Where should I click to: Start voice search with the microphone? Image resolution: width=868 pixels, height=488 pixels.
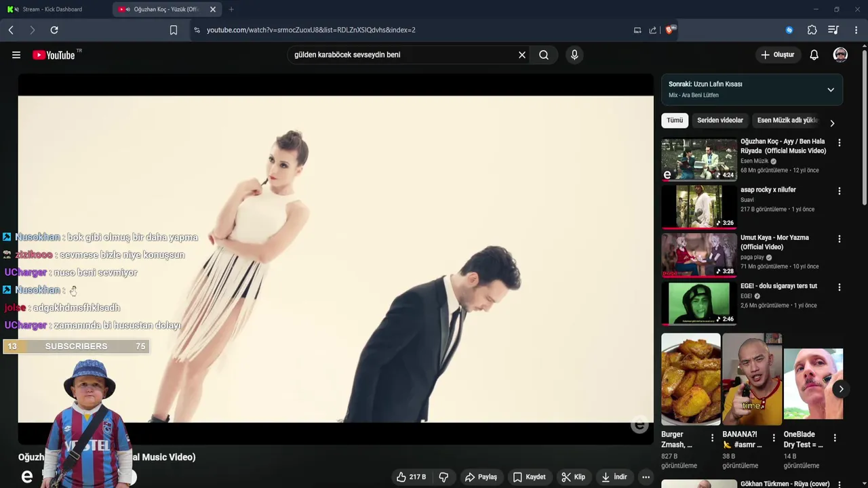[574, 55]
